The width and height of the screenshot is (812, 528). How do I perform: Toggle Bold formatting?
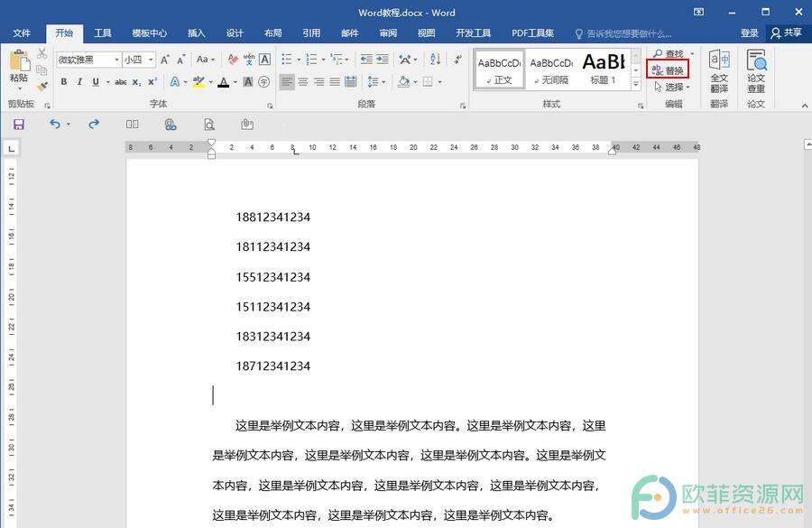[64, 82]
